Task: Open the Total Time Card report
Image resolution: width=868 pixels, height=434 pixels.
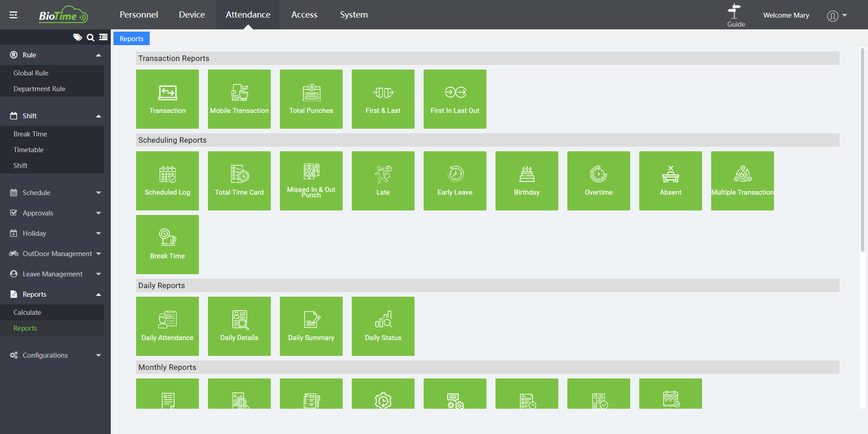Action: pyautogui.click(x=239, y=181)
